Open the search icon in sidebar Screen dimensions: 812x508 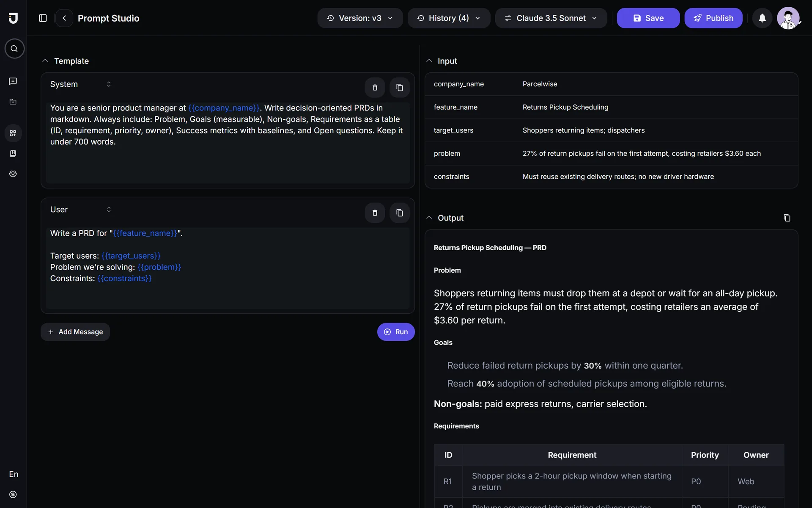tap(14, 49)
